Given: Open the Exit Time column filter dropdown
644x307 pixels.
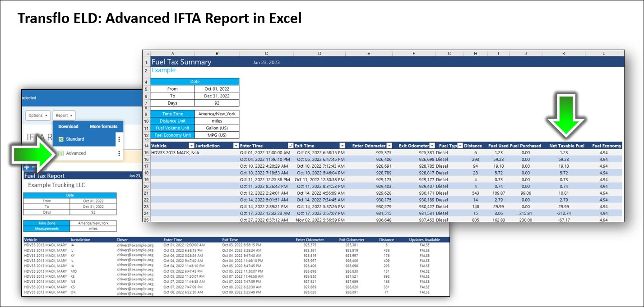Looking at the screenshot, I should pyautogui.click(x=342, y=146).
